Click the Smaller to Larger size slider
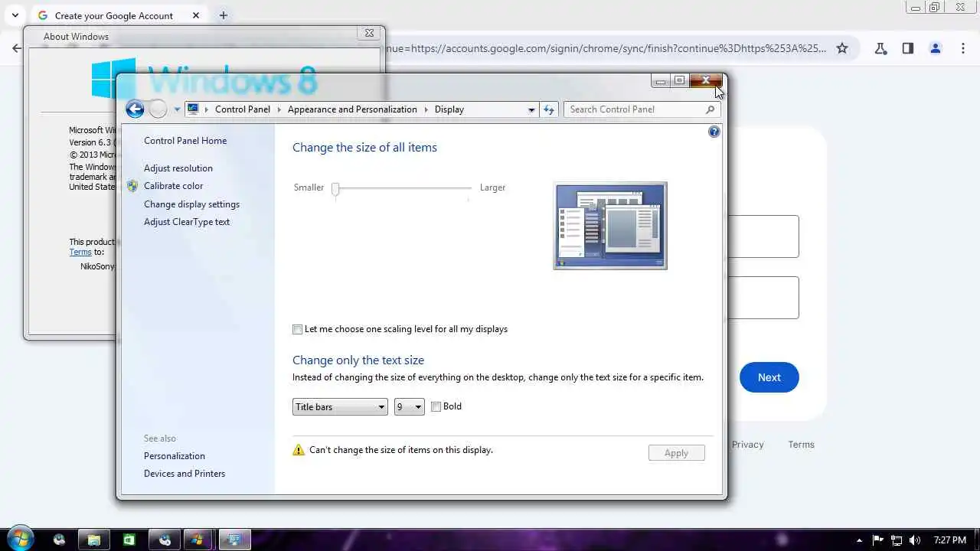Viewport: 980px width, 551px height. (403, 188)
